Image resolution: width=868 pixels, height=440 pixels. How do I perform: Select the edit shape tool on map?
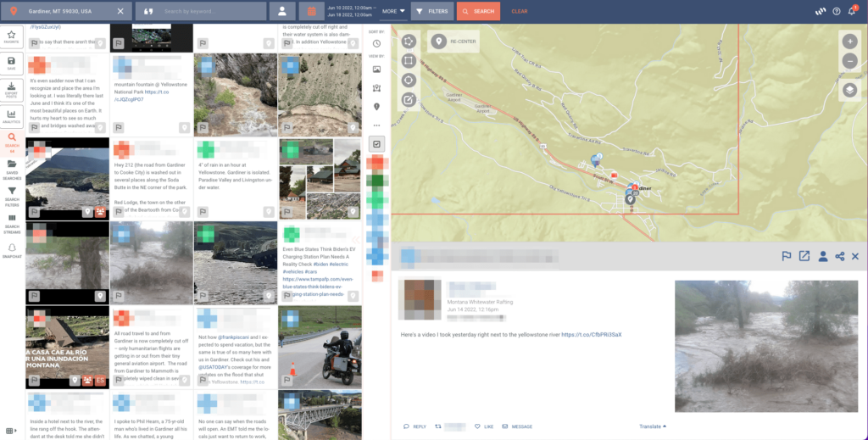[x=409, y=100]
